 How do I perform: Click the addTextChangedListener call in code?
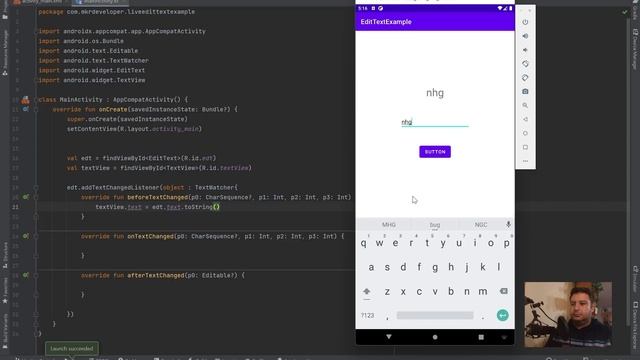tap(120, 188)
